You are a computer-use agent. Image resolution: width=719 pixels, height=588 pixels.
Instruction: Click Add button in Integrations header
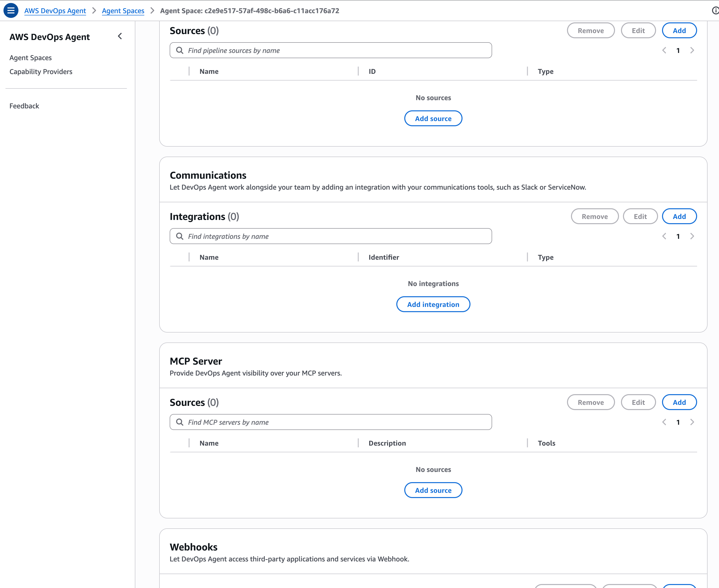679,216
